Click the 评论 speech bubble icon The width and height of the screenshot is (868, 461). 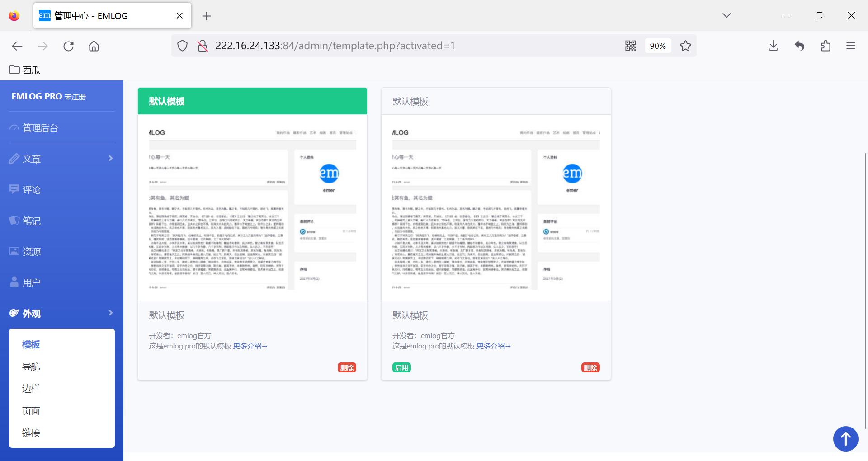14,189
